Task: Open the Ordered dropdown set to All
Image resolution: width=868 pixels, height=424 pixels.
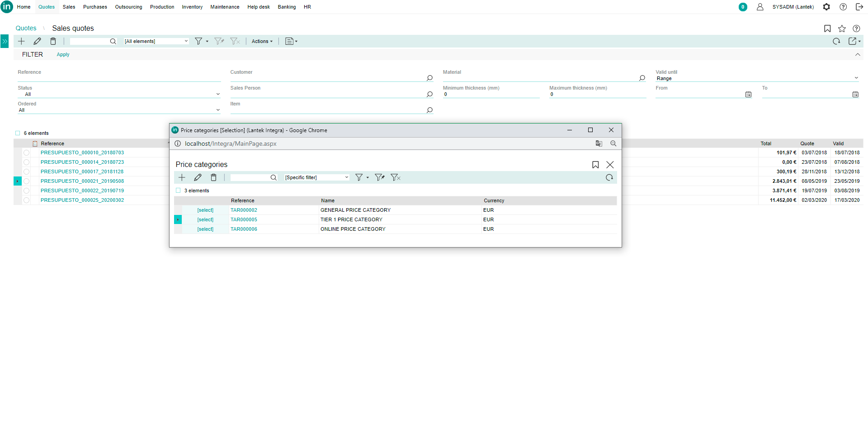Action: pyautogui.click(x=119, y=110)
